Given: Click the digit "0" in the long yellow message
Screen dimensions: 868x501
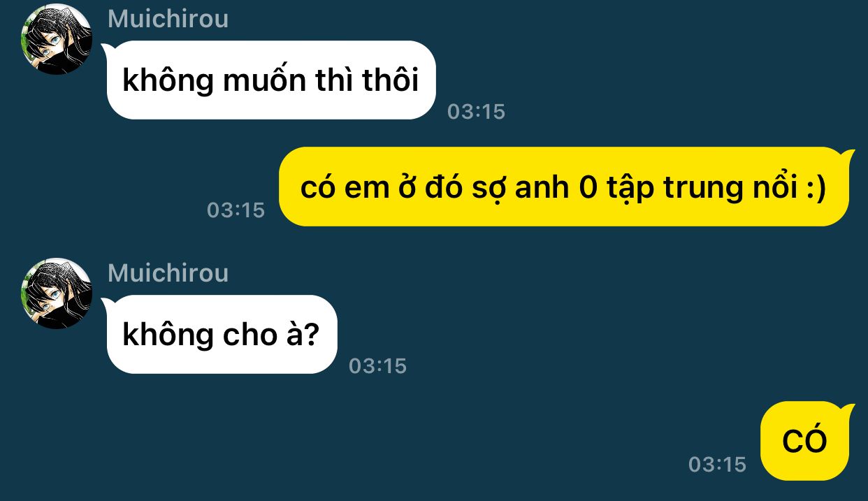Looking at the screenshot, I should tap(588, 189).
